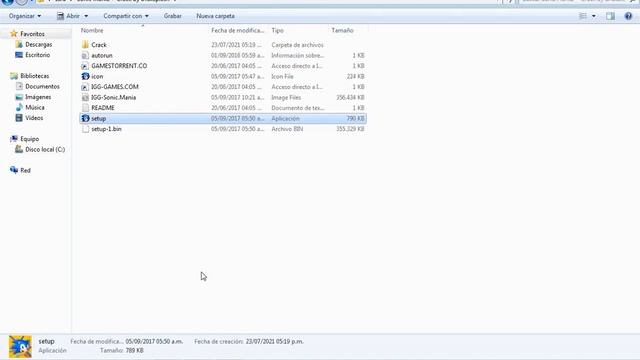Click the Bibliotecas icon in sidebar

(x=14, y=76)
